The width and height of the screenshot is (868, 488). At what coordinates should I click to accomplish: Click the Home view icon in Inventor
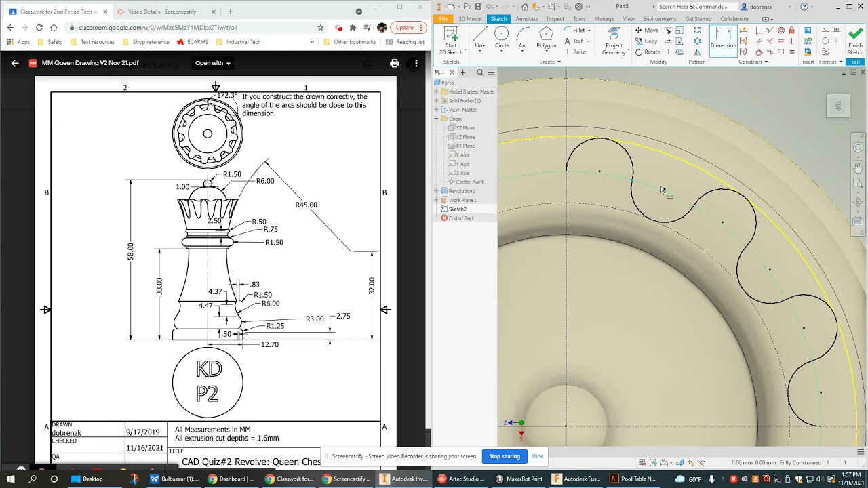pos(524,7)
